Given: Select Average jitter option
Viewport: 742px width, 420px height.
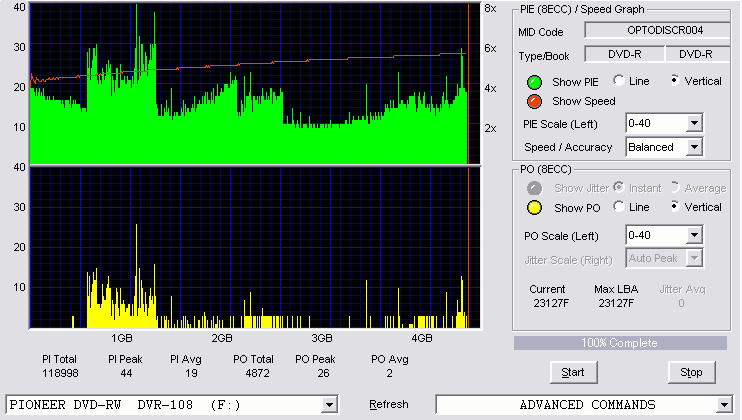Looking at the screenshot, I should tap(675, 187).
